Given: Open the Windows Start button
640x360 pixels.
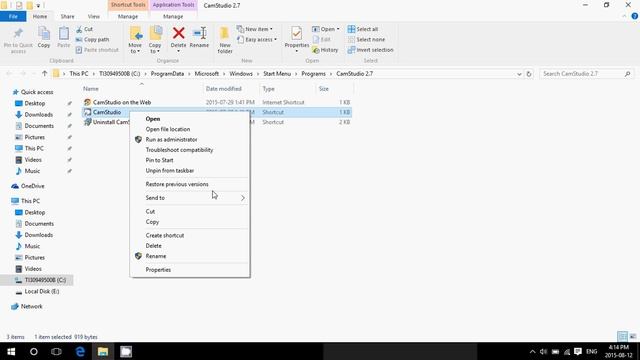Looking at the screenshot, I should click(x=11, y=351).
